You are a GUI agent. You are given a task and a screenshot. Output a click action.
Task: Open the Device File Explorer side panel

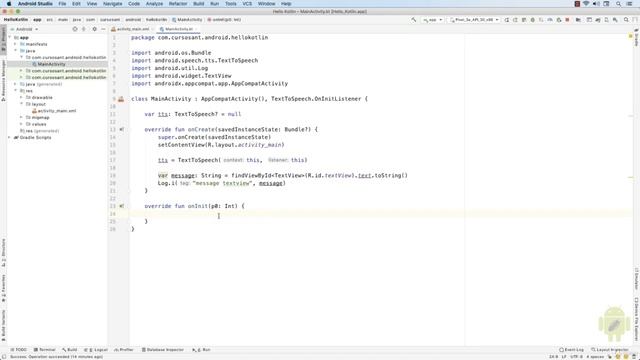(x=636, y=320)
